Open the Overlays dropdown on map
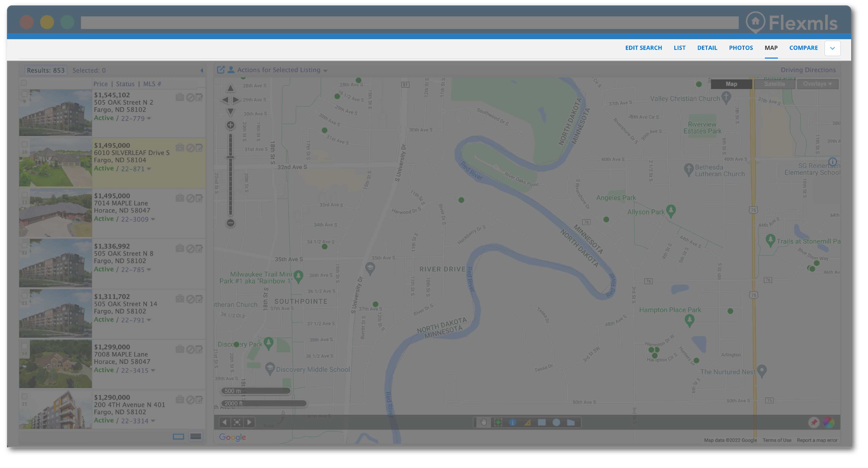This screenshot has width=868, height=468. coord(817,84)
